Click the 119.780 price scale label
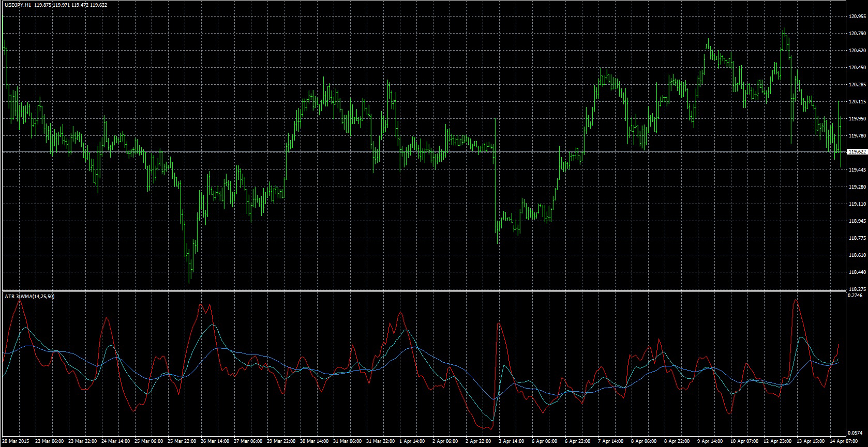Image resolution: width=868 pixels, height=447 pixels. click(857, 135)
